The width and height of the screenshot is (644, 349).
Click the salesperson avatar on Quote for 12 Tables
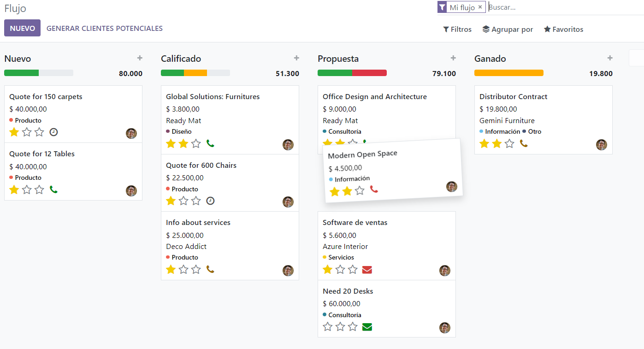[x=131, y=191]
